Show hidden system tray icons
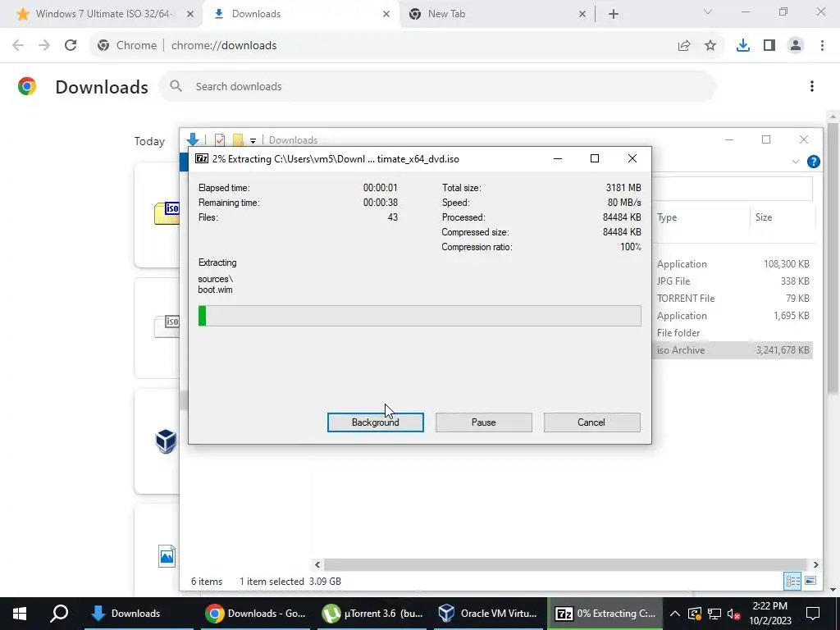Screen dimensions: 840x630 [675, 614]
